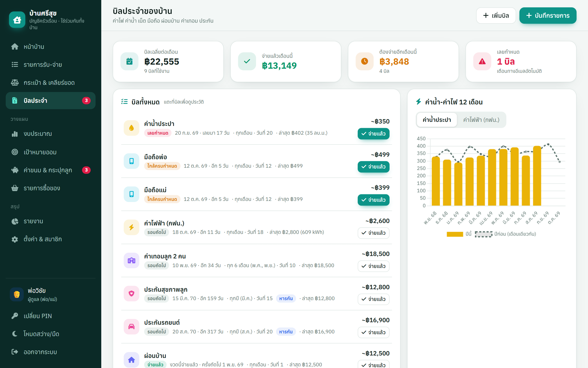Toggle จ่ายแล้ว for มือถือแม่
Image resolution: width=588 pixels, height=368 pixels.
[x=373, y=200]
